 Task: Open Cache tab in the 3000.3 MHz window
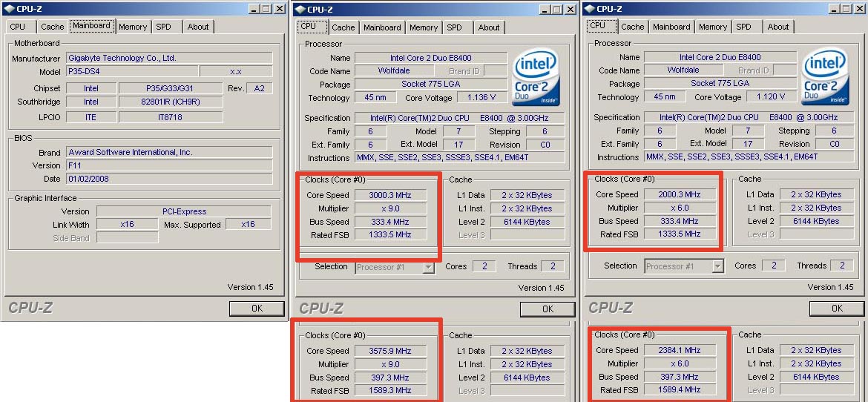[x=343, y=27]
